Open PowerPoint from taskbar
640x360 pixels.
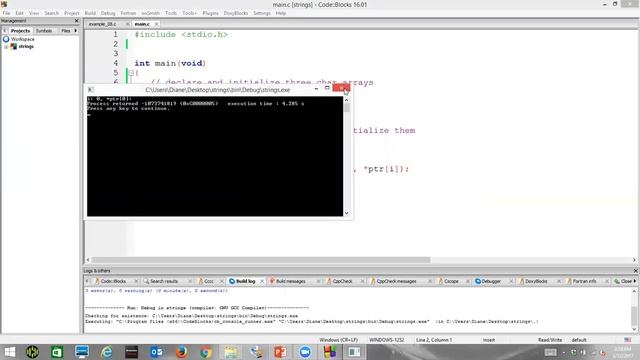click(x=280, y=352)
